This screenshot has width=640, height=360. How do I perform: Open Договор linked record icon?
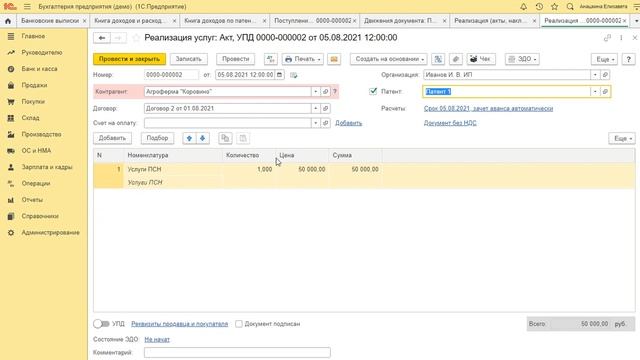[325, 109]
